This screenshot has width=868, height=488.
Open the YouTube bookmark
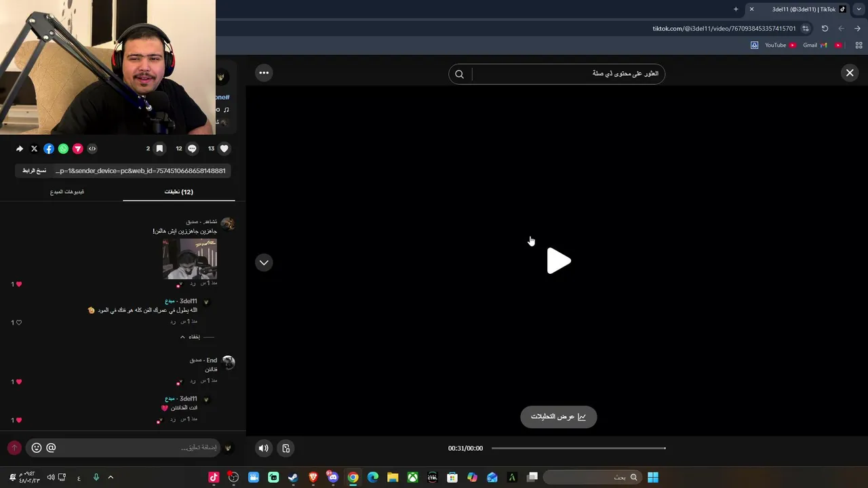click(780, 45)
